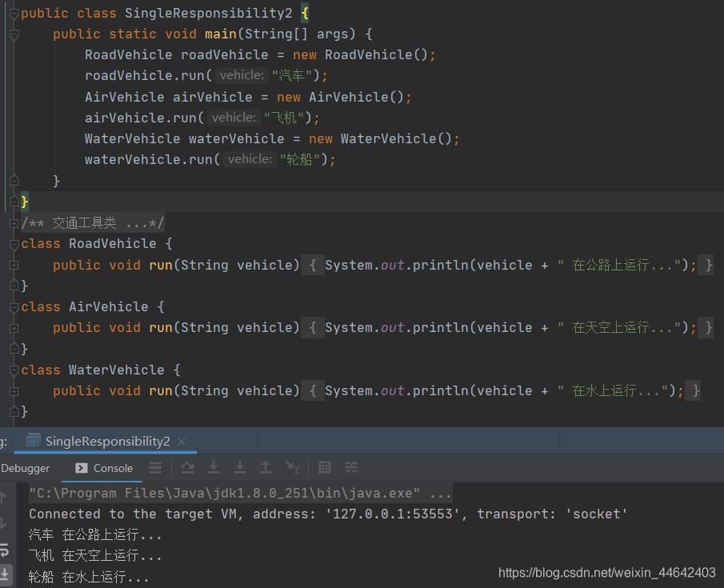The image size is (724, 588).
Task: Click the Console tab icon
Action: pyautogui.click(x=82, y=468)
